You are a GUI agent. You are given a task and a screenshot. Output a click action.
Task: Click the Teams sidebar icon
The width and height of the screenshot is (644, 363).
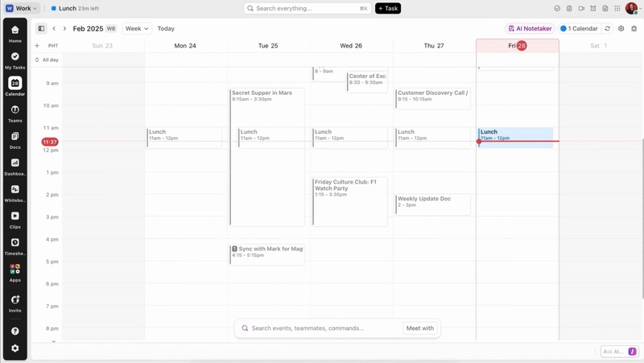(x=14, y=110)
